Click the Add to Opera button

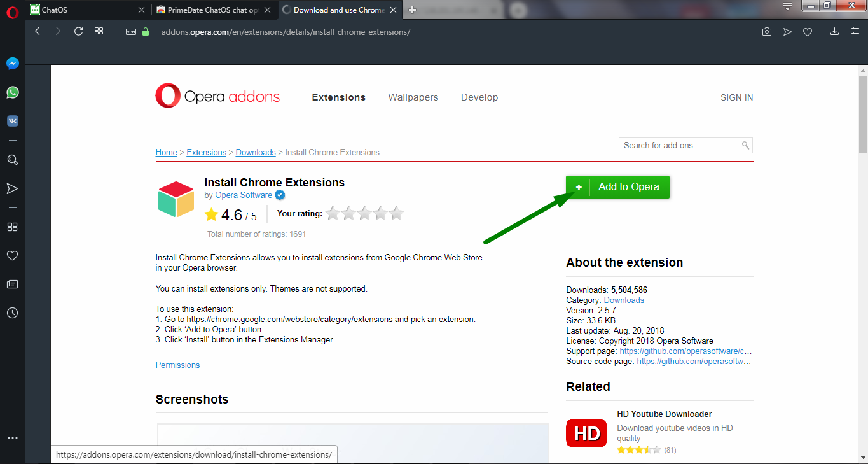click(x=617, y=187)
